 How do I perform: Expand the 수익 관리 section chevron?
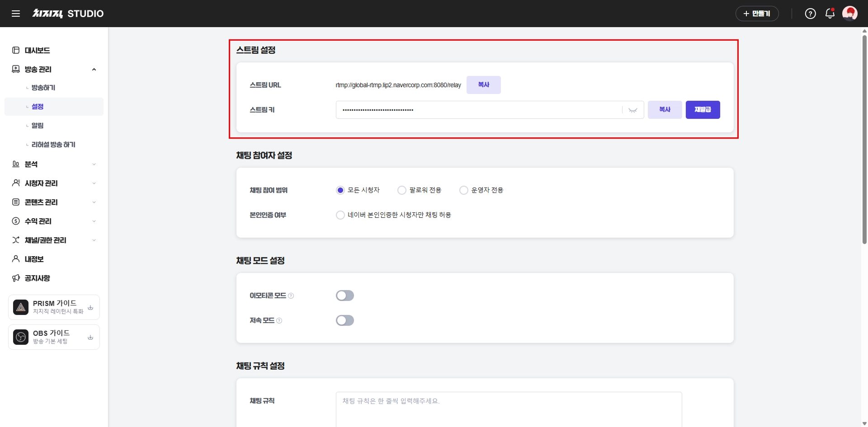pyautogui.click(x=94, y=221)
